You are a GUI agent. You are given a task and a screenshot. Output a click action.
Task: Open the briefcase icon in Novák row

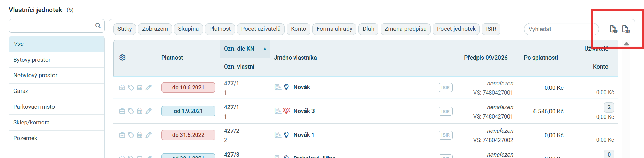click(x=122, y=88)
